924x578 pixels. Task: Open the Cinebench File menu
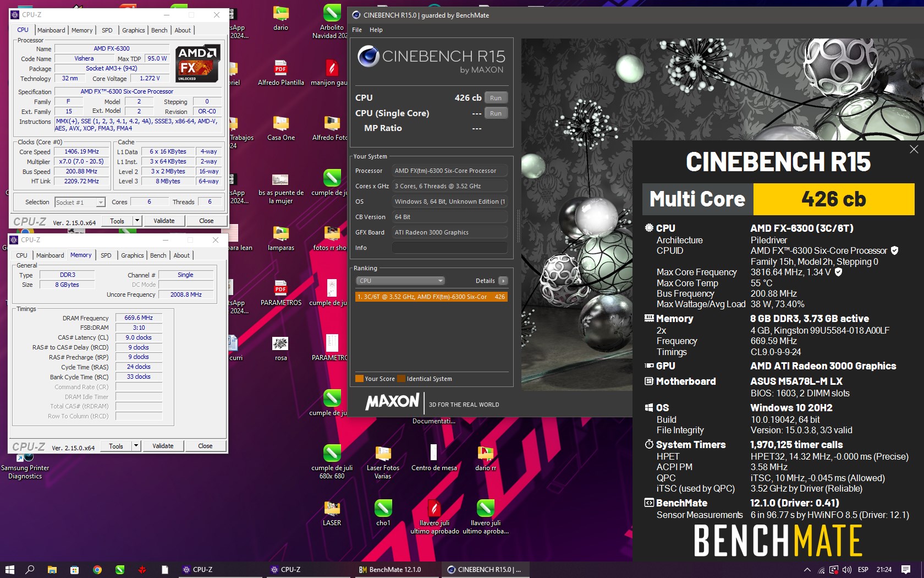tap(357, 30)
